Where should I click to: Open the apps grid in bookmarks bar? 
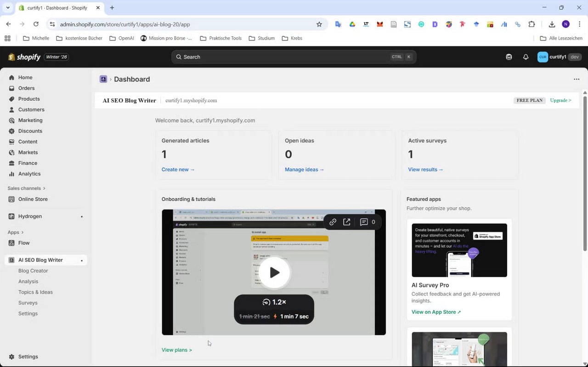pyautogui.click(x=7, y=38)
